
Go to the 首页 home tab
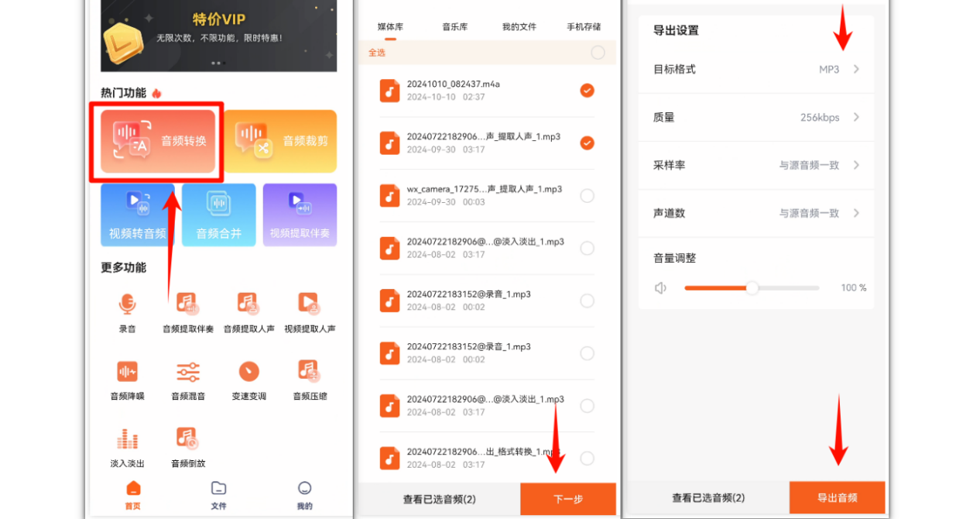tap(133, 496)
